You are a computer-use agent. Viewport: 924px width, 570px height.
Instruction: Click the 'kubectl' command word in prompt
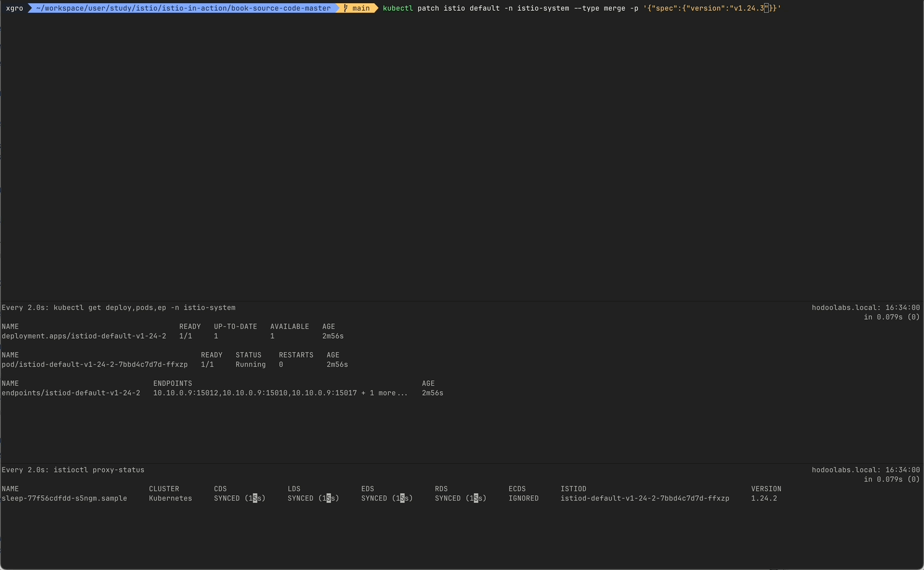coord(398,8)
